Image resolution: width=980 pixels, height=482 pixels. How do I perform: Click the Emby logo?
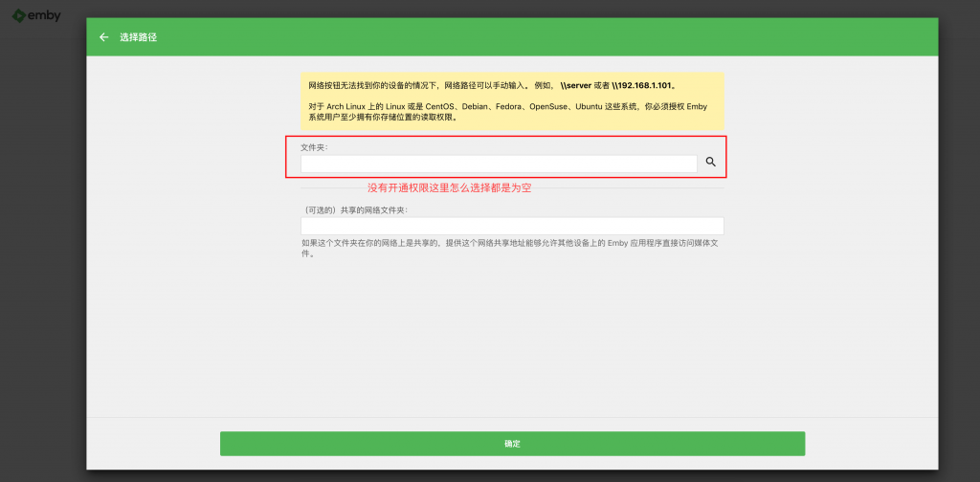pos(36,15)
